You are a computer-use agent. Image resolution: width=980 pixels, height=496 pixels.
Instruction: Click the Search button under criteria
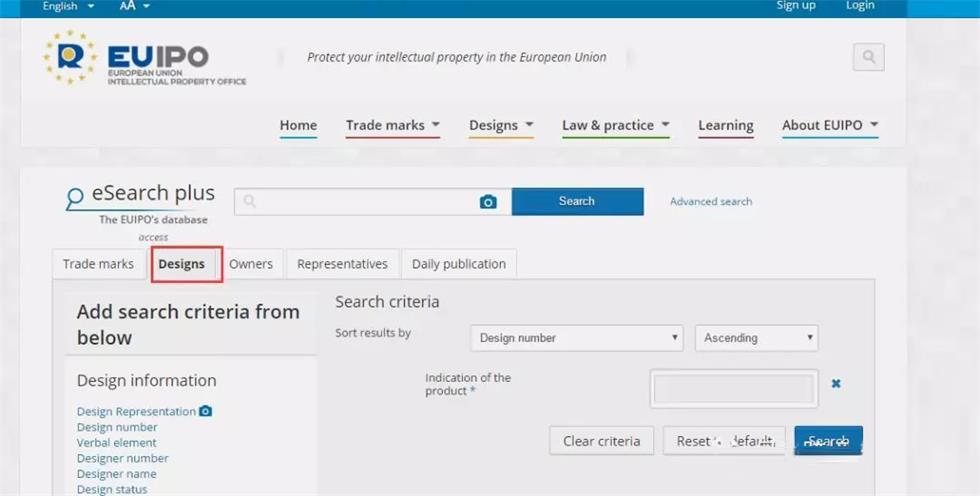tap(828, 441)
